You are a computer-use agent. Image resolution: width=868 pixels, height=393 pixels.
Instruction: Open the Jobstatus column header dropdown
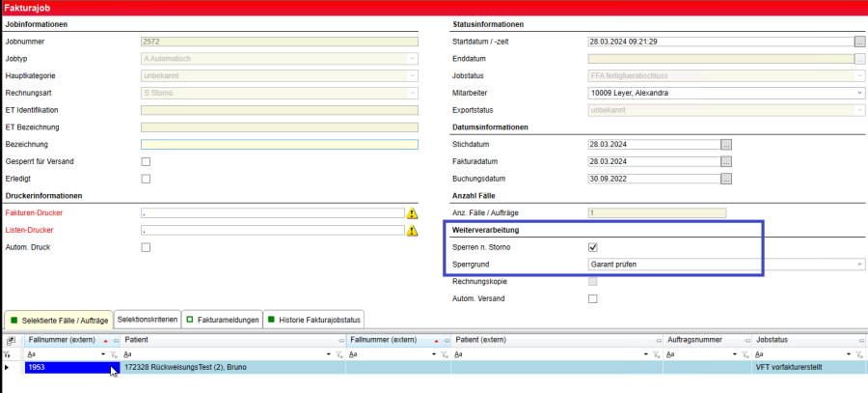click(x=859, y=341)
